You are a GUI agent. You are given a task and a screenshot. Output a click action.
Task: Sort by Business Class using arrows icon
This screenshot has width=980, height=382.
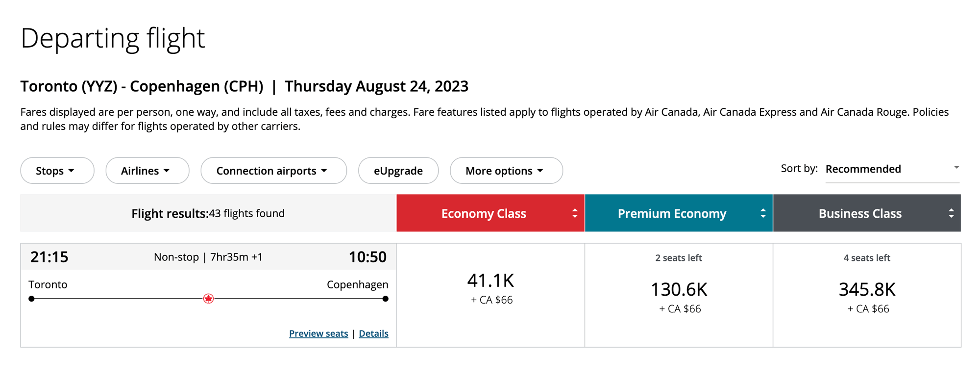coord(951,213)
